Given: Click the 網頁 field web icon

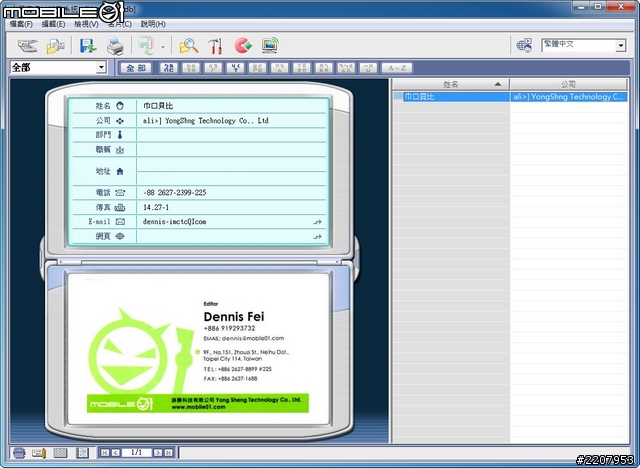Looking at the screenshot, I should (120, 236).
